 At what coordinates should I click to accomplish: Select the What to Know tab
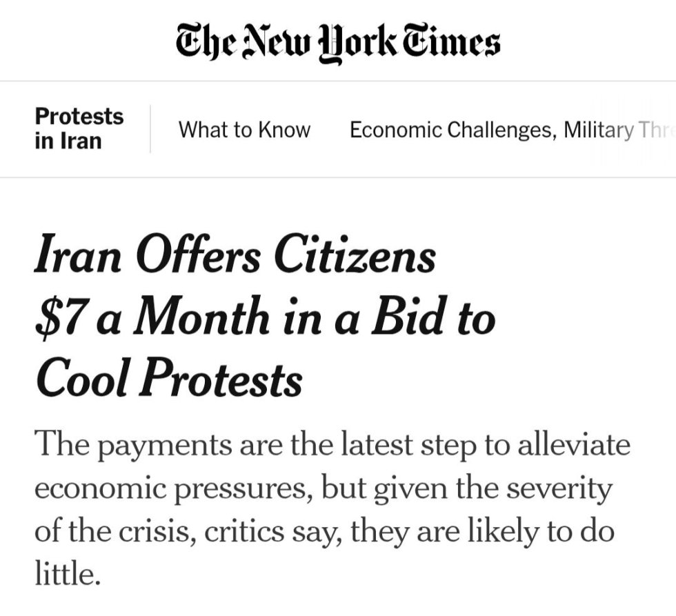[x=244, y=130]
